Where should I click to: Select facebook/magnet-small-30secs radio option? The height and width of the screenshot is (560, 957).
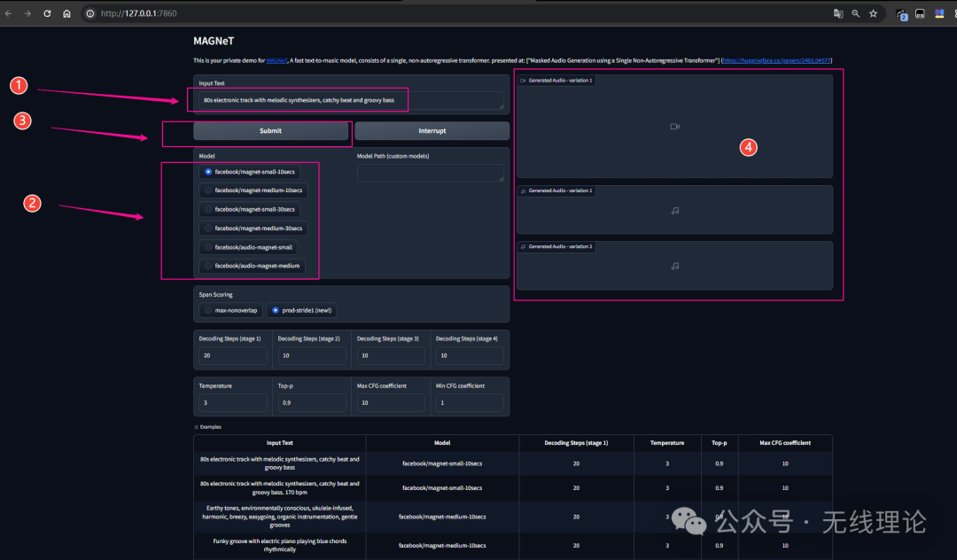tap(250, 209)
